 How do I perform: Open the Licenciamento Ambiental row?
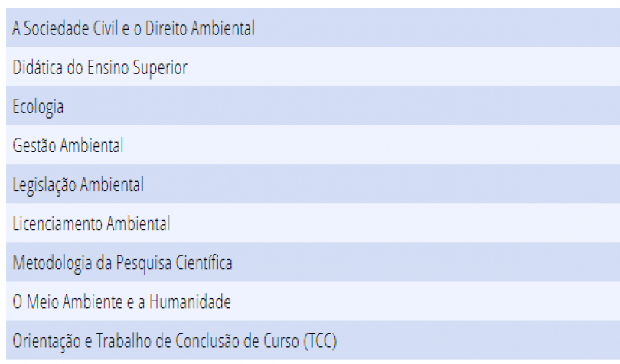point(313,223)
